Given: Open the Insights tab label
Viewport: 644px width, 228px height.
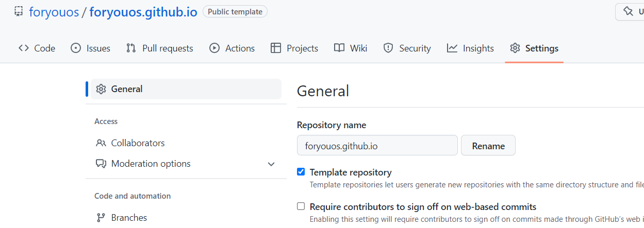Looking at the screenshot, I should (478, 48).
